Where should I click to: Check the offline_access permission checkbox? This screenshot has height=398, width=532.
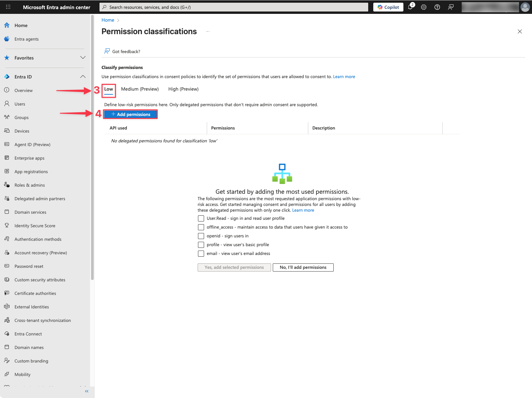(x=201, y=227)
